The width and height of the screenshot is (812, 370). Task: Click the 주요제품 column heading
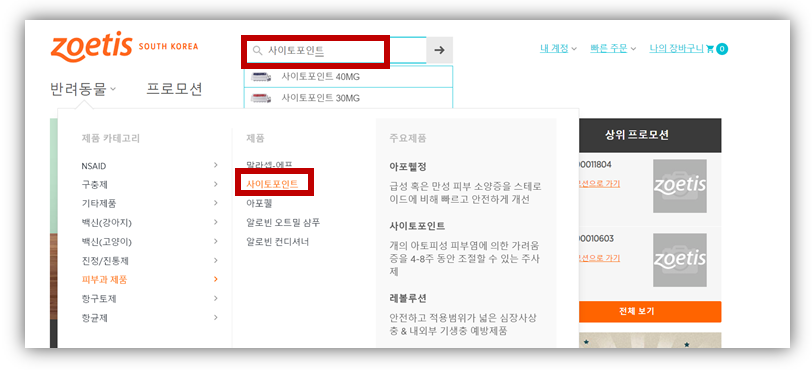408,138
